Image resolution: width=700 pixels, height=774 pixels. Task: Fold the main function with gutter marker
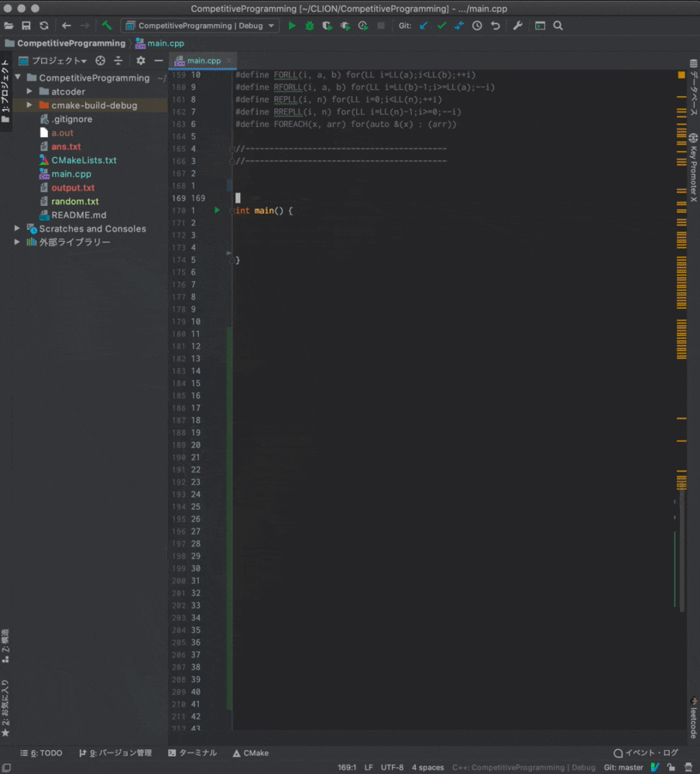232,211
